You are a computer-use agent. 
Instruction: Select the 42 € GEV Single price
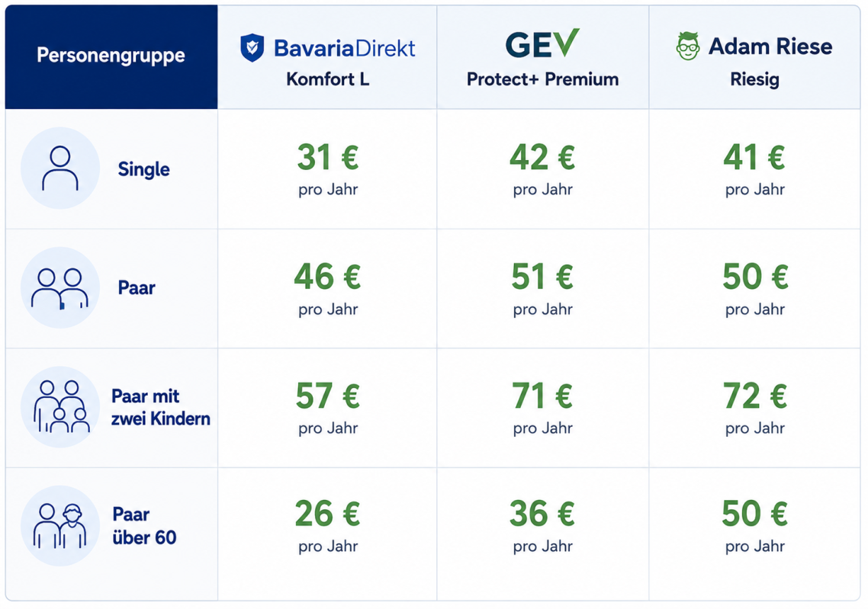542,157
